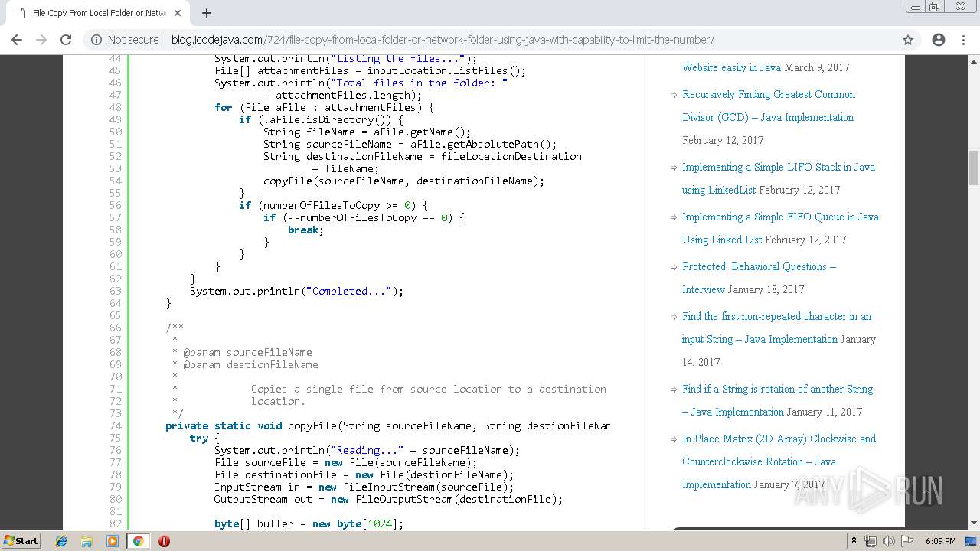Click the 'File[] attachmentFiles' code line
The width and height of the screenshot is (980, 551).
pos(370,70)
